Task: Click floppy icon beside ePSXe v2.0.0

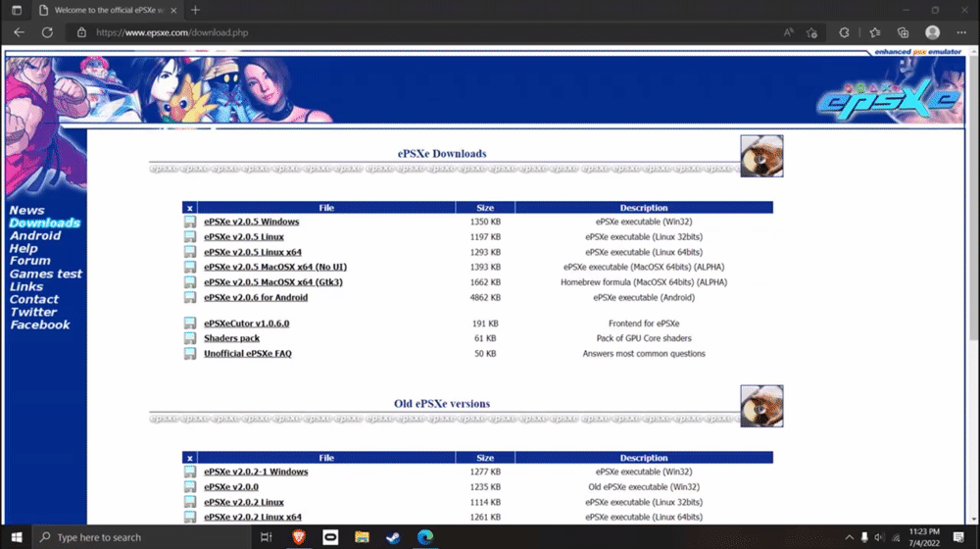Action: pyautogui.click(x=190, y=486)
